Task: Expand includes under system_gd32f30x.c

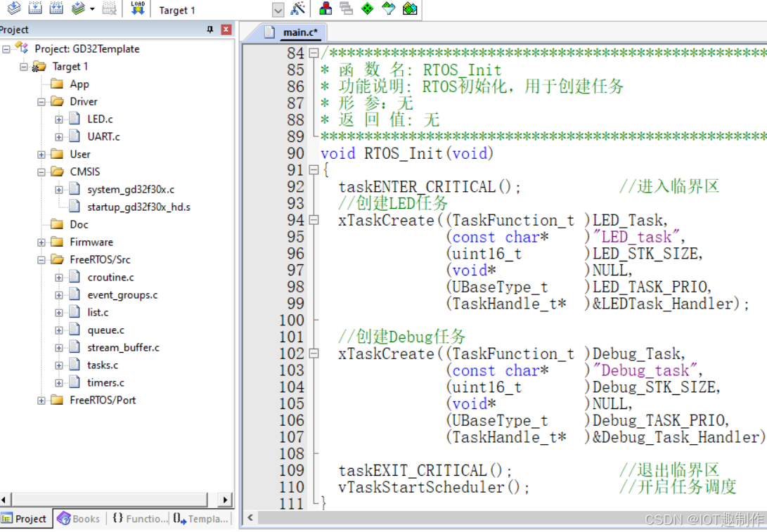Action: (58, 190)
